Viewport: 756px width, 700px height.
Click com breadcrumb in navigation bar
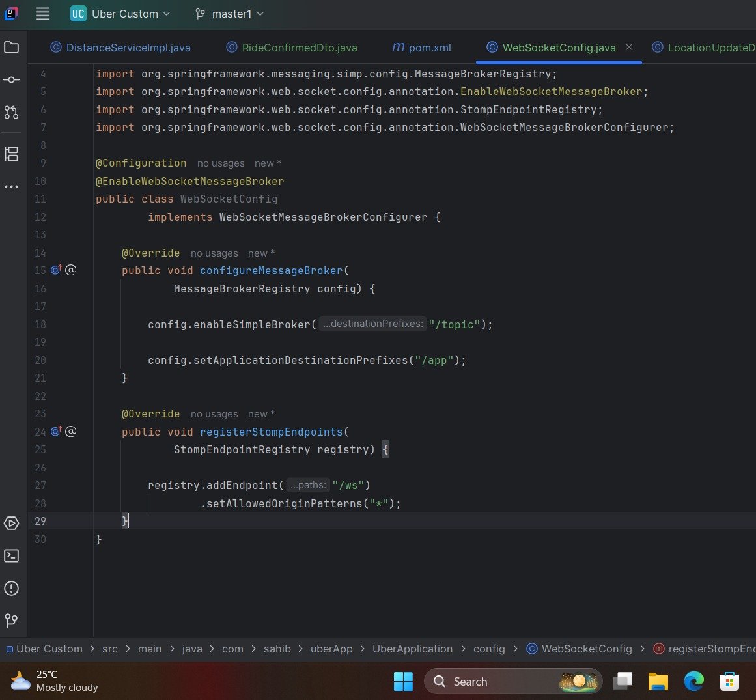pos(232,649)
